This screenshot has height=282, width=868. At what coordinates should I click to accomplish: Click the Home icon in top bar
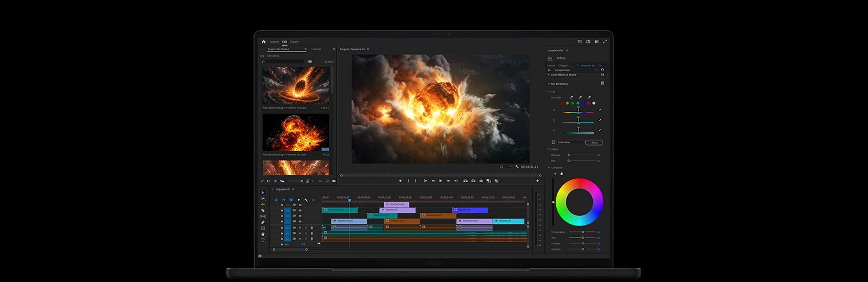(263, 42)
